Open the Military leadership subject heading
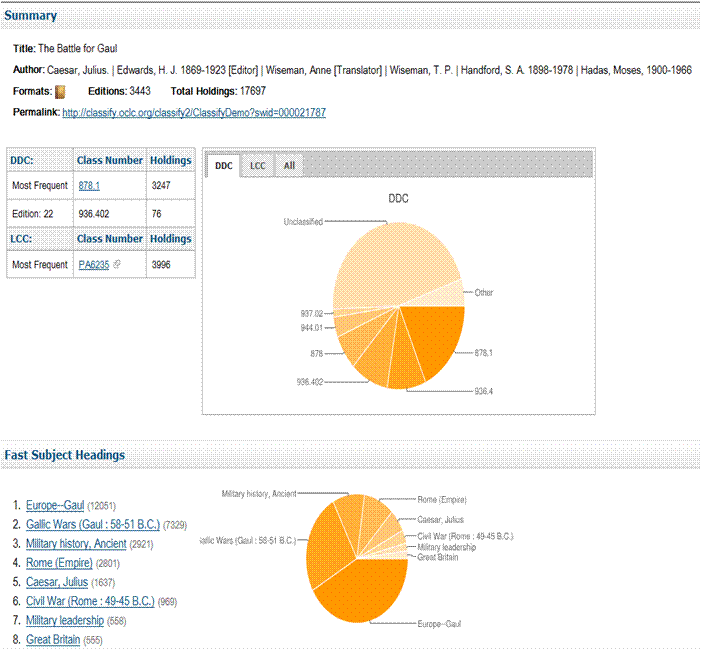The image size is (701, 650). click(65, 620)
